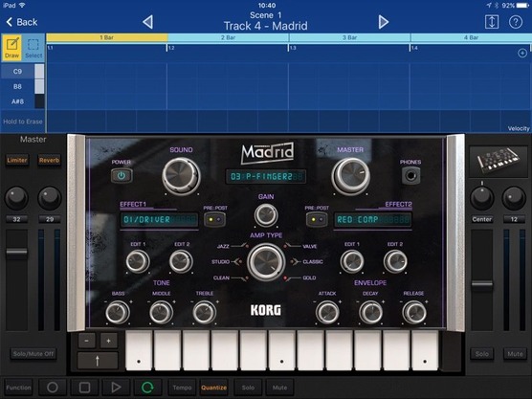Open the Velocity lane label
The height and width of the screenshot is (399, 532).
pyautogui.click(x=519, y=128)
